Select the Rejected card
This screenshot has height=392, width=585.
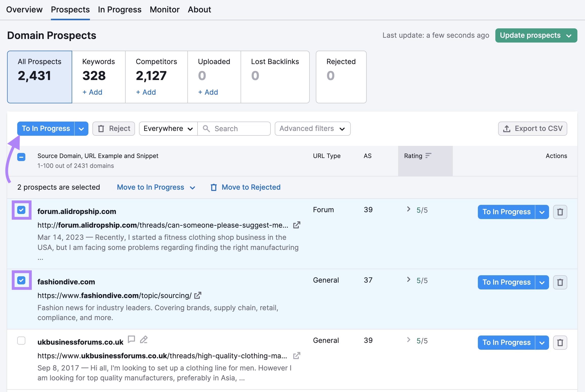[341, 77]
